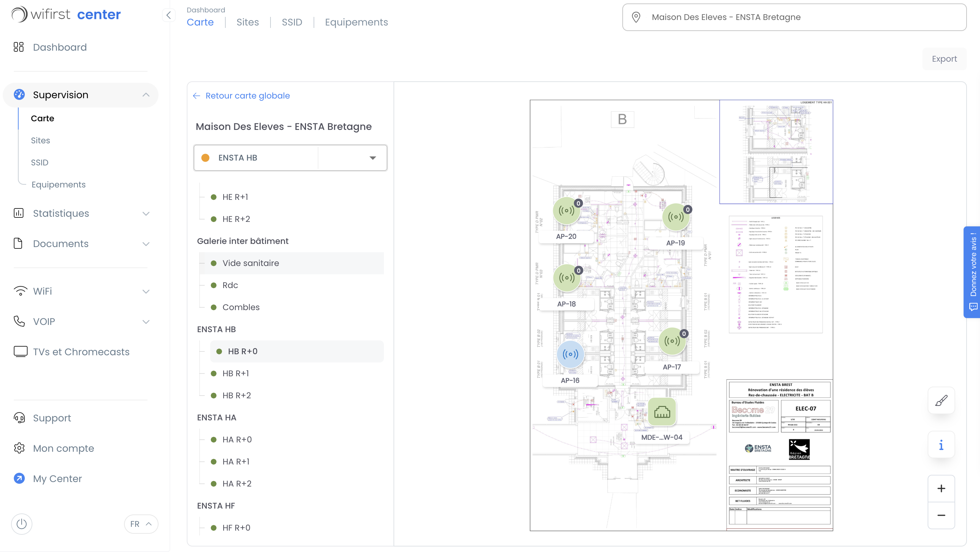
Task: Click Retour carte globale link
Action: tap(242, 95)
